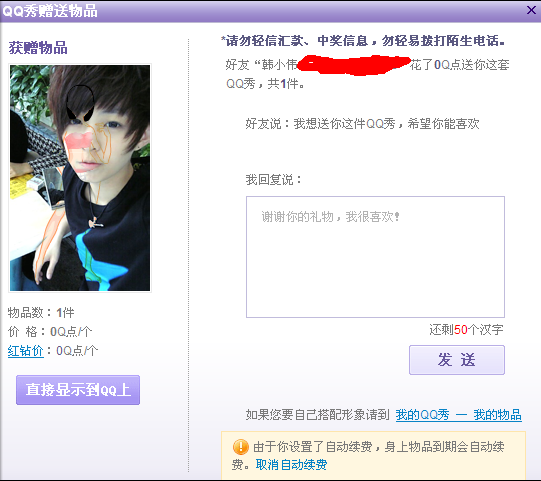Click 取消自动续费 link

pos(291,464)
